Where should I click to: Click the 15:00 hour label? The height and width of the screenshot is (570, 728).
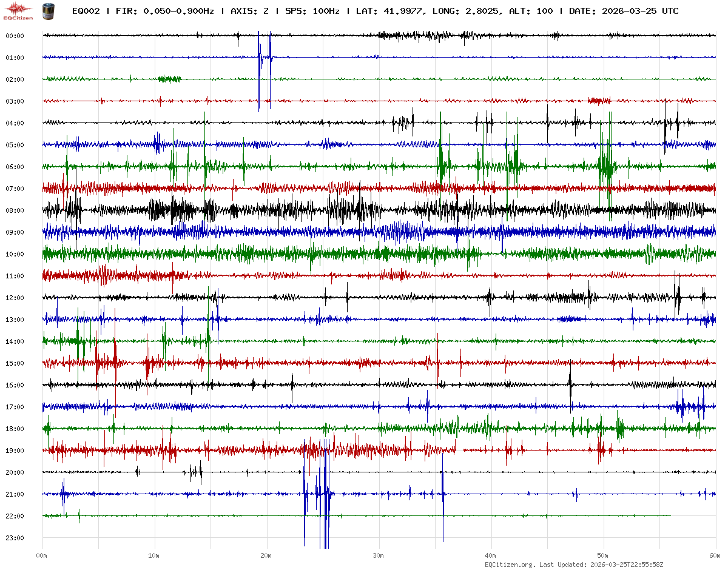(15, 363)
